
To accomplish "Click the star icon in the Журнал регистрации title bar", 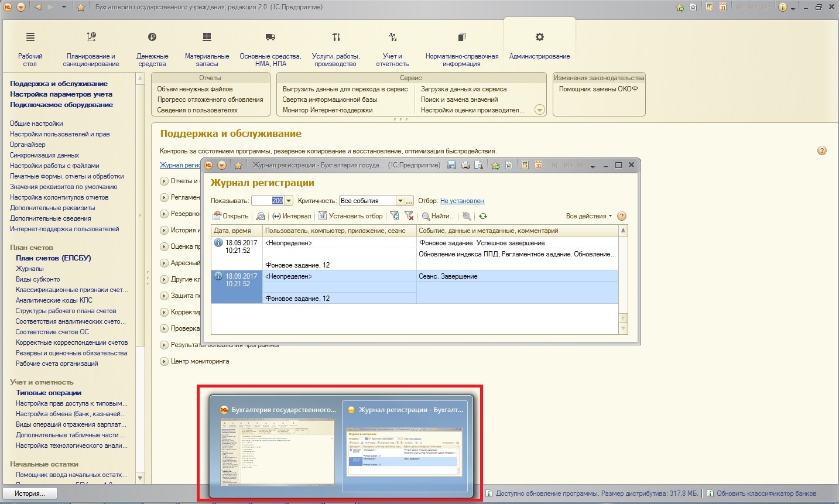I will [238, 165].
